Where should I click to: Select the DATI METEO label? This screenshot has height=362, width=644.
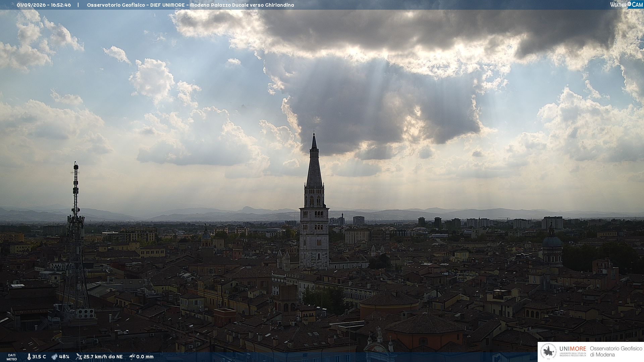(x=12, y=357)
